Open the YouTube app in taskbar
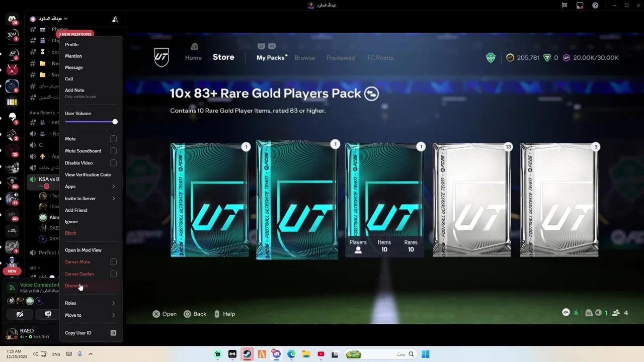The image size is (644, 362). tap(320, 354)
